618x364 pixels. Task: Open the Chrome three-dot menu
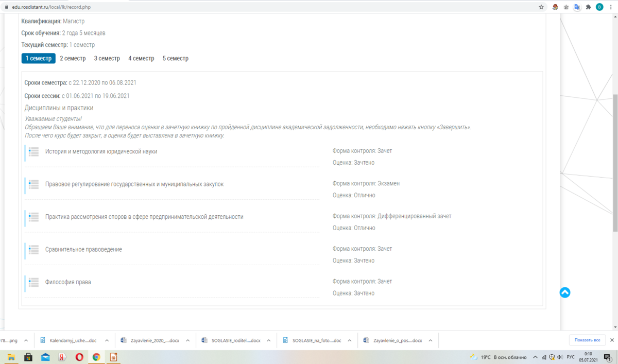click(611, 7)
